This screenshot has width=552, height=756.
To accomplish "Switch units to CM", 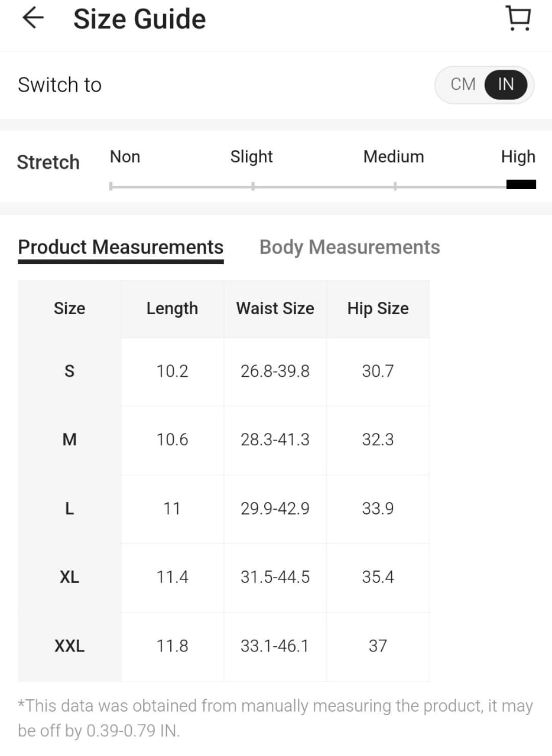I will point(463,84).
